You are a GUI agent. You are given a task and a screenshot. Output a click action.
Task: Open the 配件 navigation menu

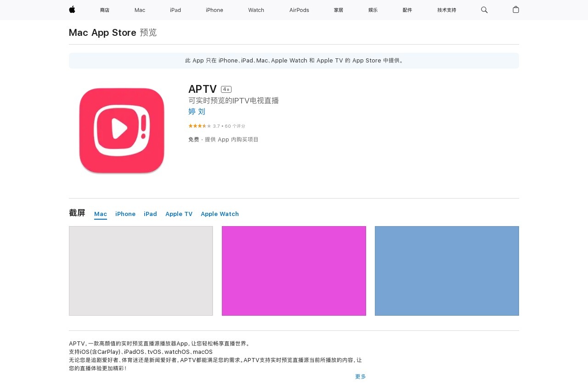click(x=407, y=10)
